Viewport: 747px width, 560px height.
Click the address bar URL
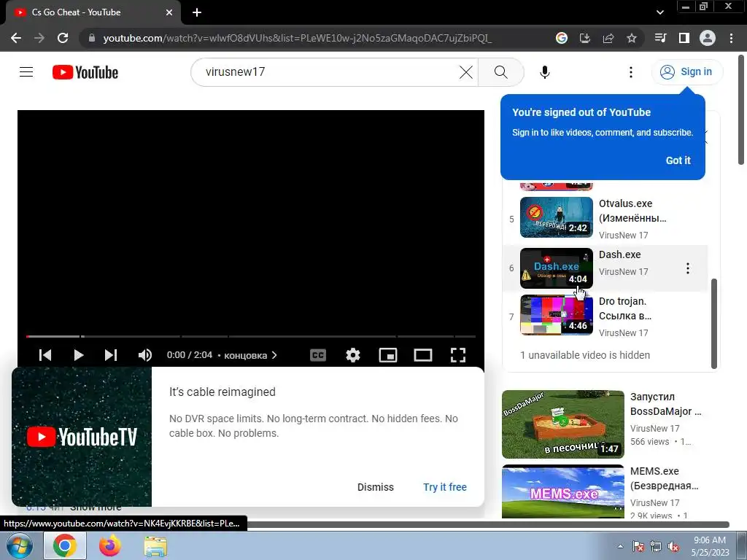pyautogui.click(x=298, y=38)
